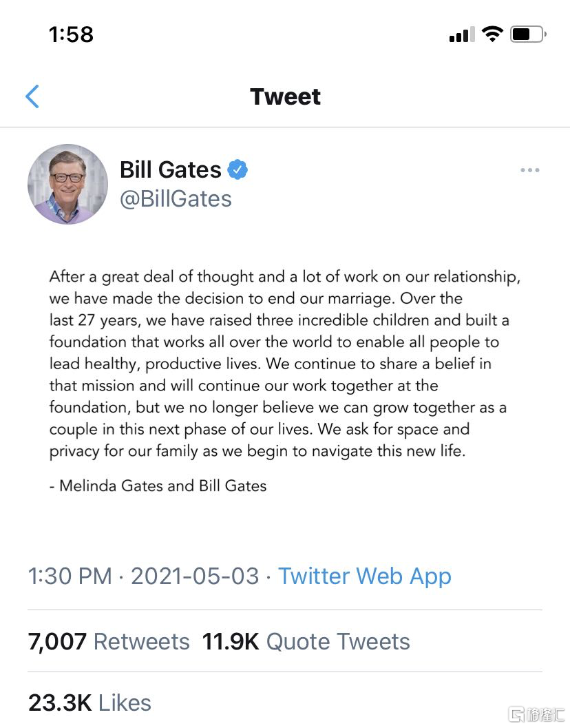Tap the Melinda Gates and Bill Gates signature line

tap(158, 486)
